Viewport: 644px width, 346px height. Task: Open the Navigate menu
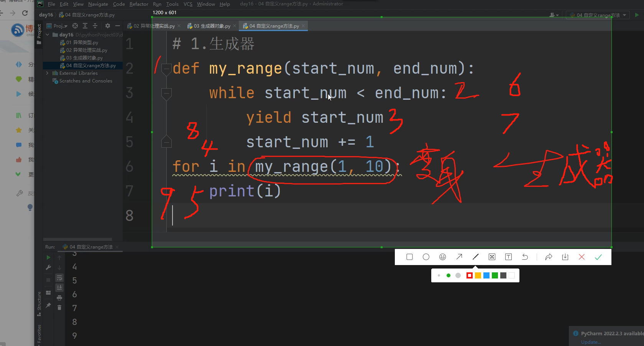98,4
